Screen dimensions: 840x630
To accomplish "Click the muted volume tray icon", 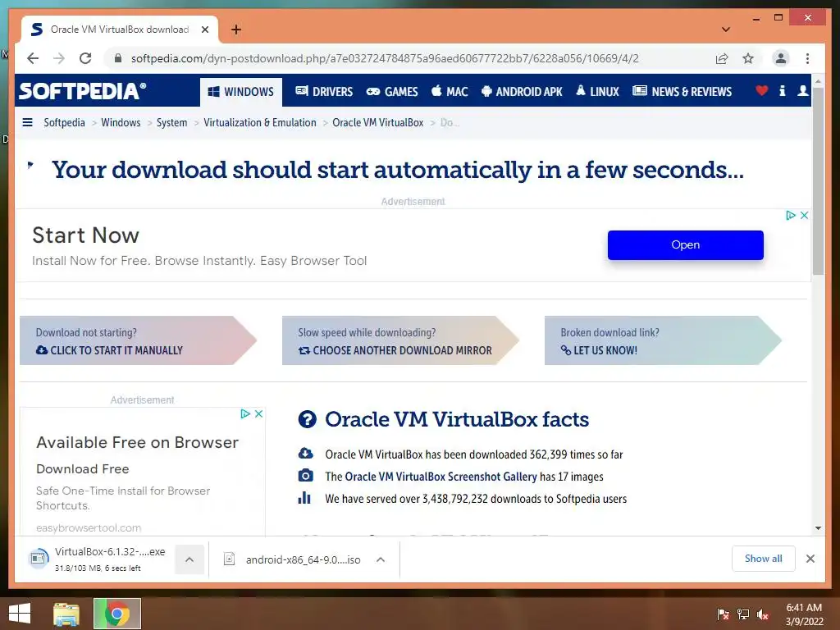I will point(764,615).
